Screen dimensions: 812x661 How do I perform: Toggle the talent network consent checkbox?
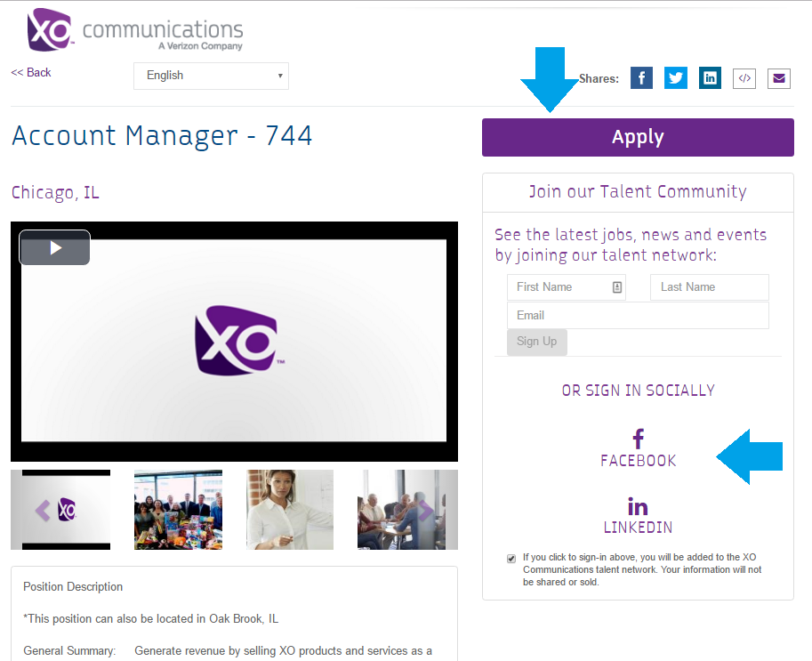click(511, 559)
